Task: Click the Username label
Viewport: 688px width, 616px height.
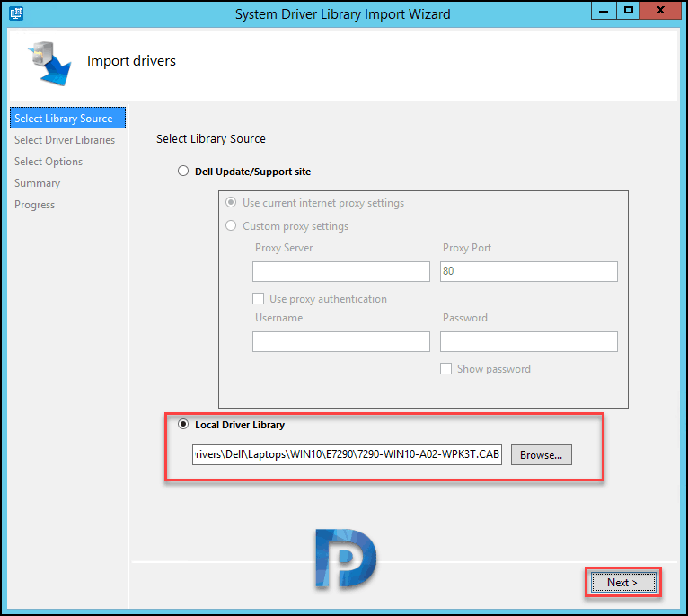Action: click(x=279, y=318)
